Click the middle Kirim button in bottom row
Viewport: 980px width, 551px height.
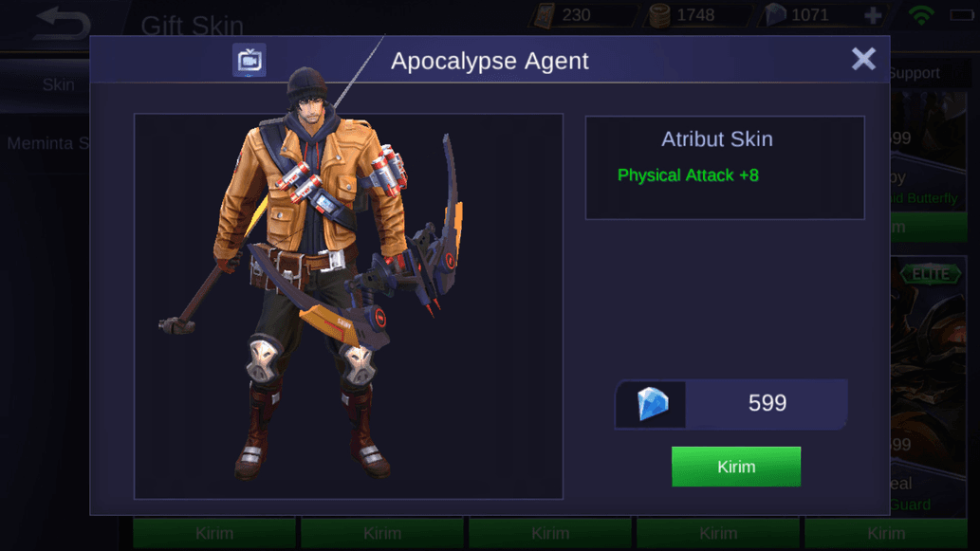click(x=550, y=534)
